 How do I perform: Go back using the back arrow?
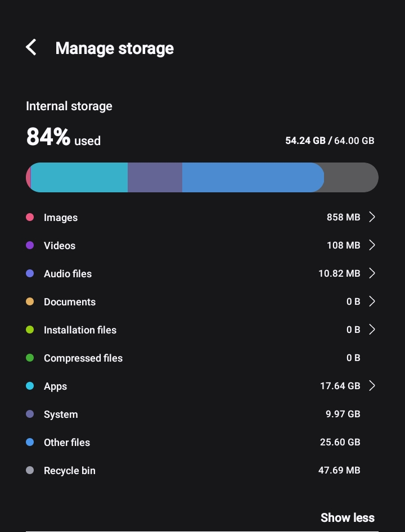[x=31, y=48]
